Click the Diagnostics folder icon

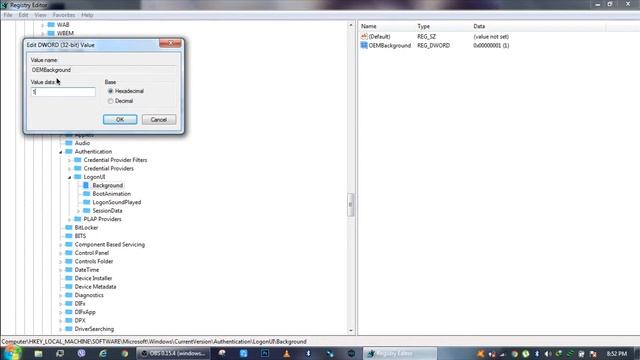pyautogui.click(x=69, y=295)
